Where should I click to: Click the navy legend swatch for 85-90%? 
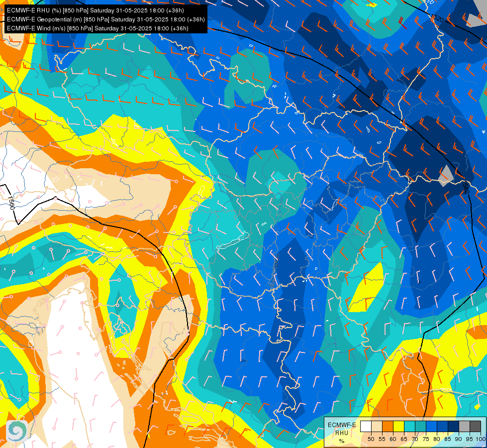(x=454, y=426)
